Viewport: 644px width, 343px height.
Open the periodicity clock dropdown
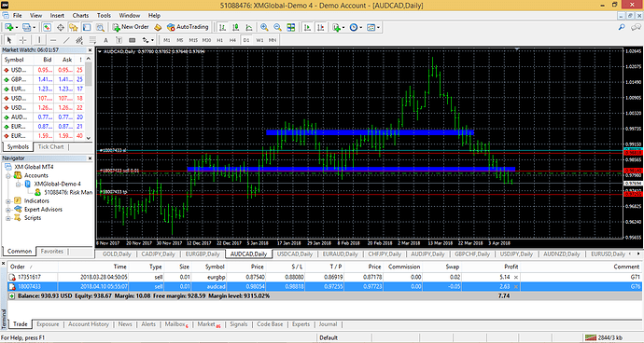[x=356, y=27]
